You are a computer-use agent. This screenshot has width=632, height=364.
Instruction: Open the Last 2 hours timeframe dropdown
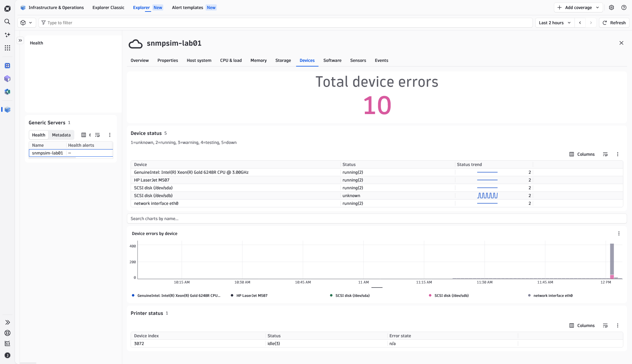click(x=555, y=23)
